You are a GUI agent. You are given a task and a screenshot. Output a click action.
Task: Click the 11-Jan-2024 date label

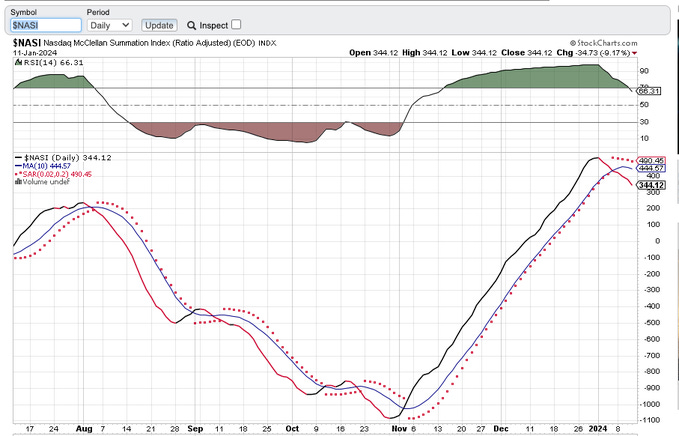35,53
